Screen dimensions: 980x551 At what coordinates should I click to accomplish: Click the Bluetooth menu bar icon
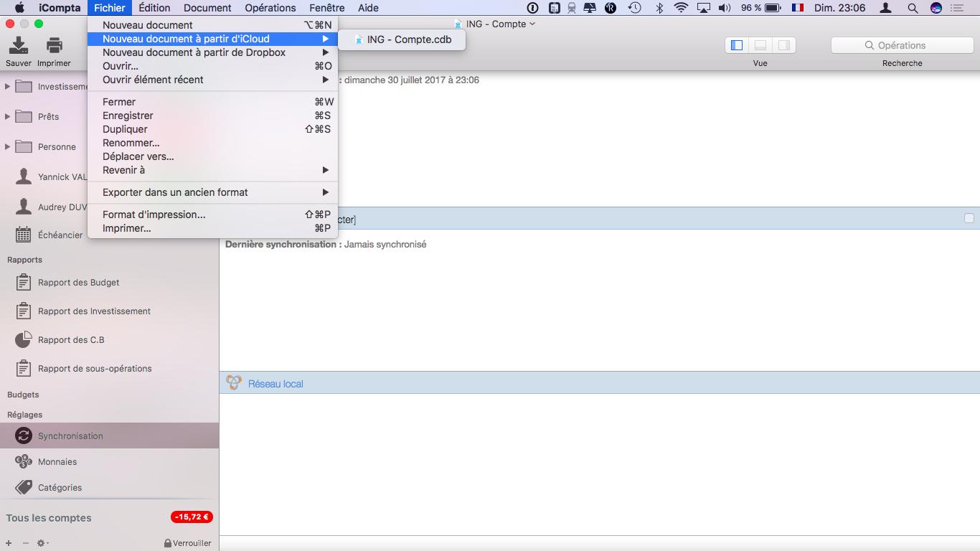click(x=659, y=8)
